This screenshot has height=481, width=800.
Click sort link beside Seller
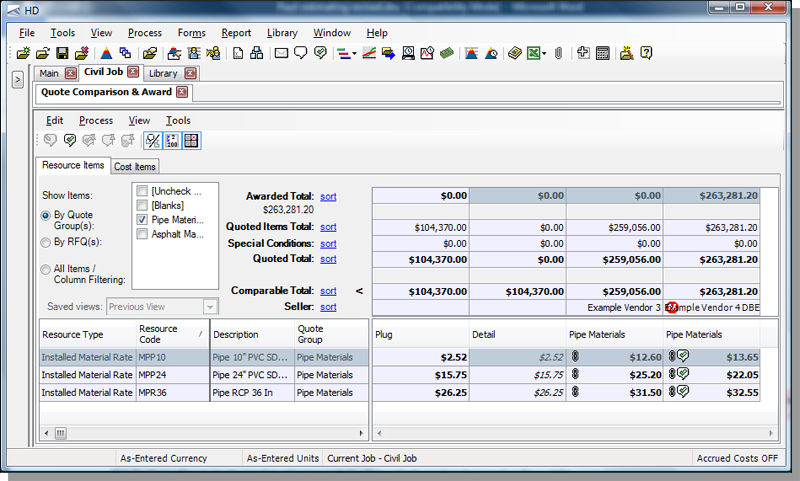[328, 307]
